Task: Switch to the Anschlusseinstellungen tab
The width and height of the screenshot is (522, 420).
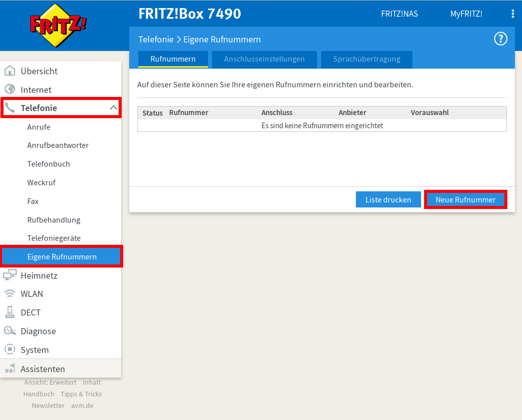Action: [264, 59]
